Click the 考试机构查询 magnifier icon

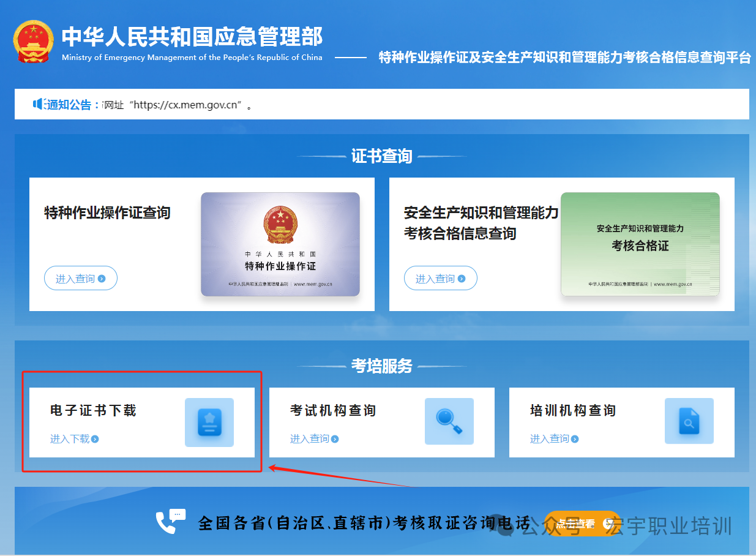(x=449, y=423)
